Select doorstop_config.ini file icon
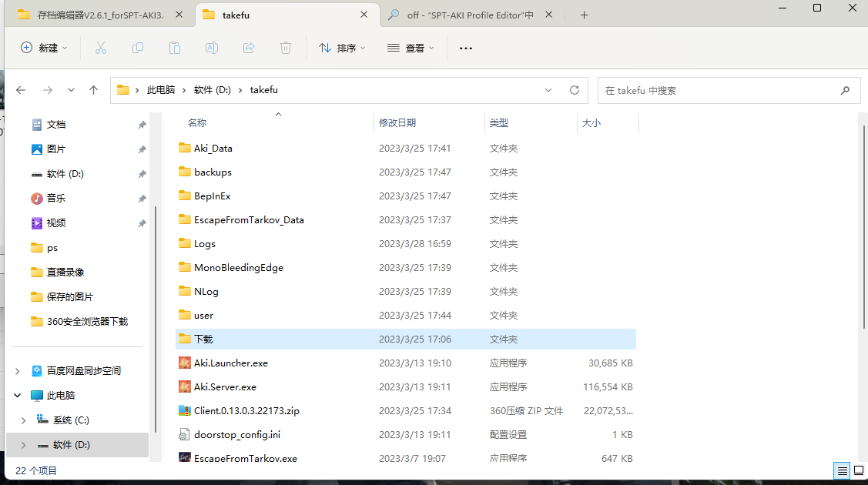The height and width of the screenshot is (485, 868). pyautogui.click(x=184, y=435)
